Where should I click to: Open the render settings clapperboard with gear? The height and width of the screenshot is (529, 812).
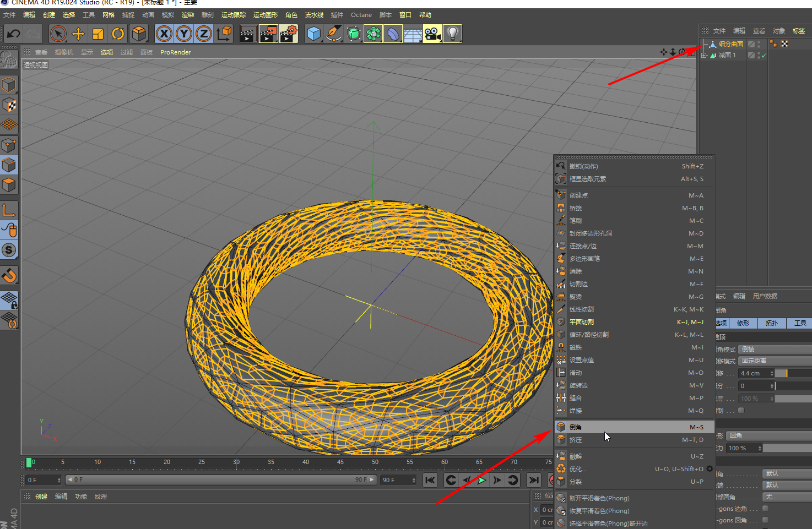(x=288, y=34)
